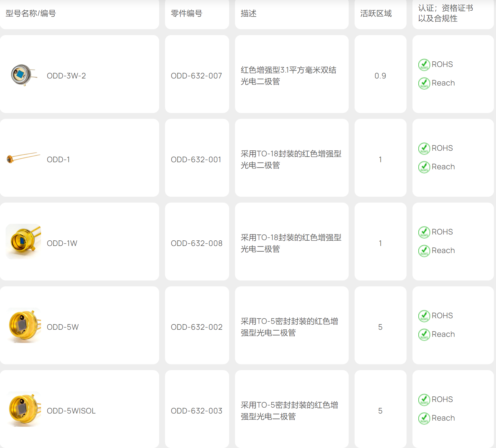This screenshot has width=496, height=448.
Task: Open the ODD-3W-2 model name link
Action: pos(66,76)
